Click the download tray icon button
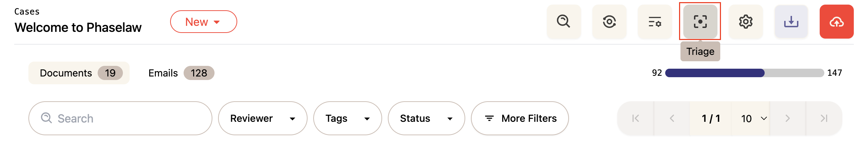Viewport: 868px width, 148px height. coord(791,22)
